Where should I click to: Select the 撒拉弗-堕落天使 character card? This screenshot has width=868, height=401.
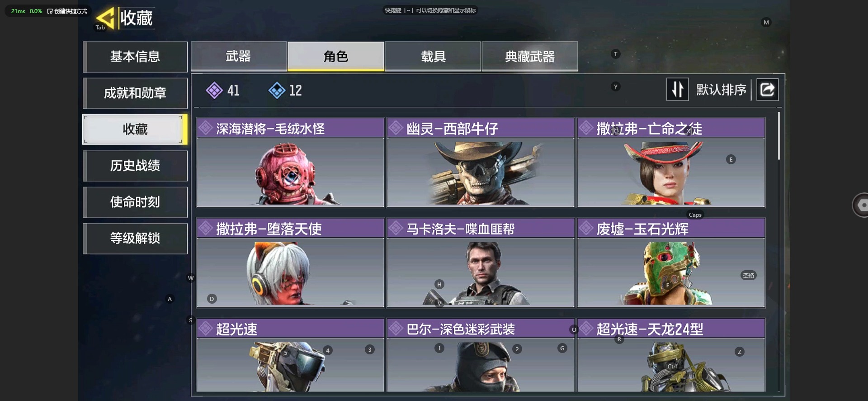point(290,263)
